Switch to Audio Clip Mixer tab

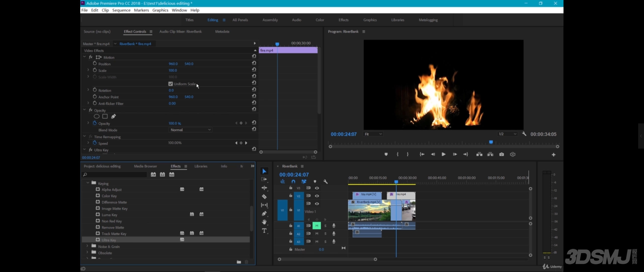pos(180,31)
